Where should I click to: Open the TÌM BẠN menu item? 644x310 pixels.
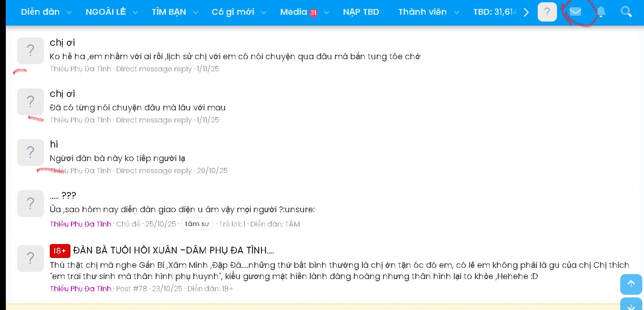coord(169,12)
